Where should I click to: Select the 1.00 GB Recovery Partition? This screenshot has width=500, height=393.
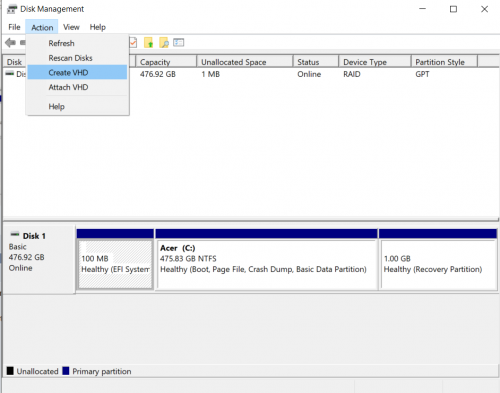(x=438, y=264)
